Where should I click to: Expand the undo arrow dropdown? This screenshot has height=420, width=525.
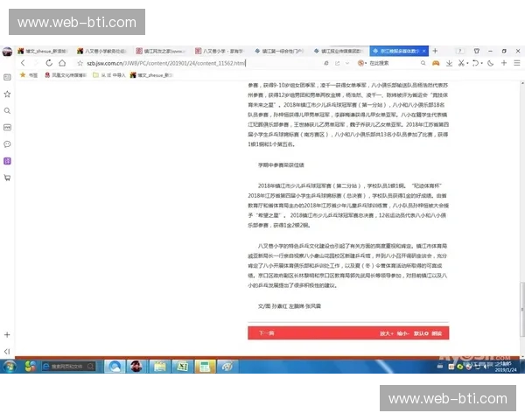(482, 63)
